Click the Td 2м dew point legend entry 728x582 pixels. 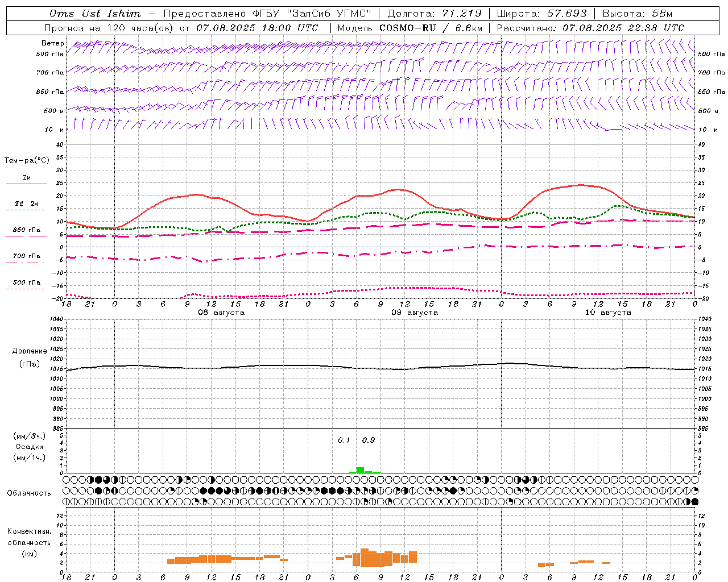point(26,203)
